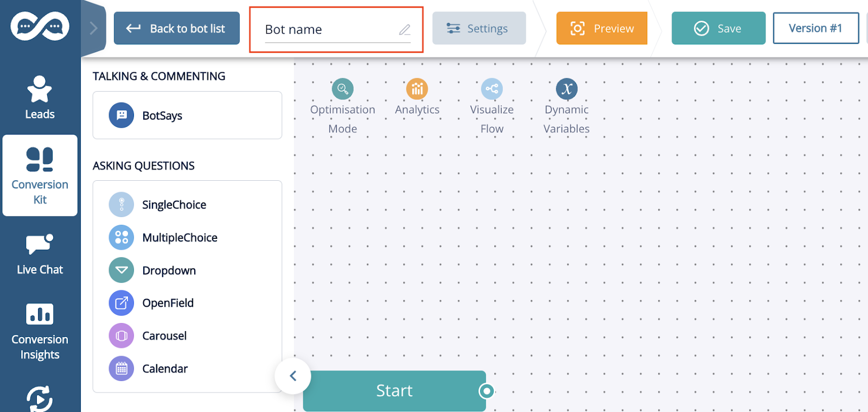The height and width of the screenshot is (412, 868).
Task: Click the Calendar block icon
Action: 122,369
